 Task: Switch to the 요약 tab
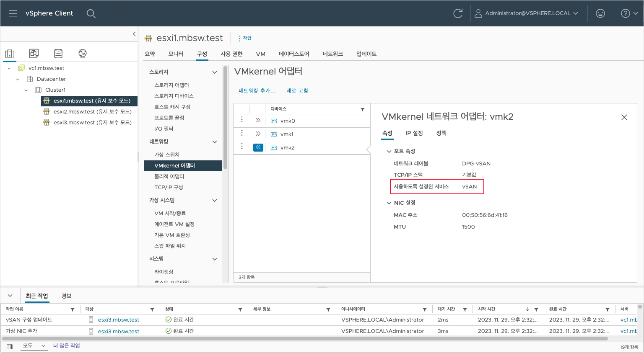point(150,54)
